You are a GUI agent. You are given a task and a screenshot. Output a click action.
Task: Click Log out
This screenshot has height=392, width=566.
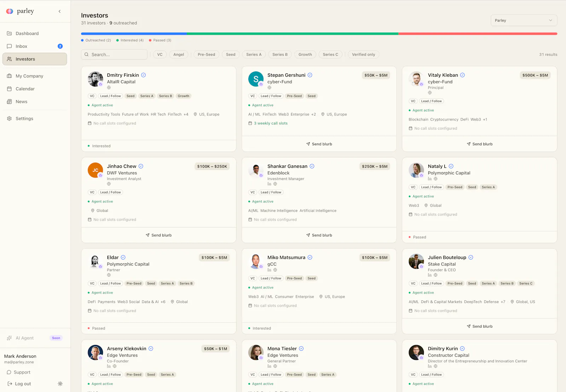click(19, 384)
